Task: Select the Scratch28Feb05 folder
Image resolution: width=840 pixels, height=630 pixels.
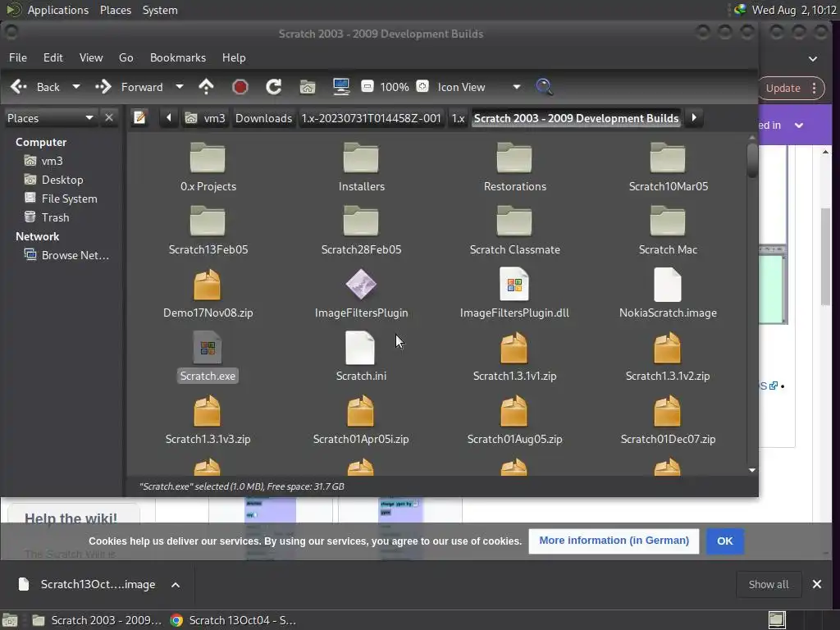Action: point(361,231)
